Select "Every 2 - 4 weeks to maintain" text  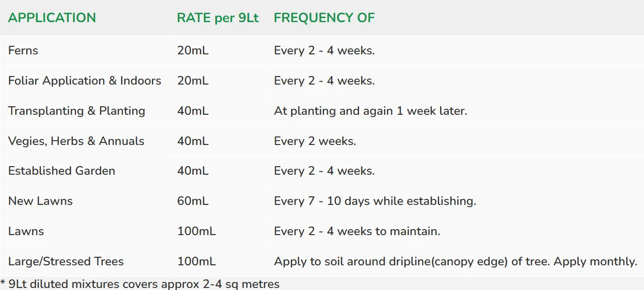pos(357,232)
